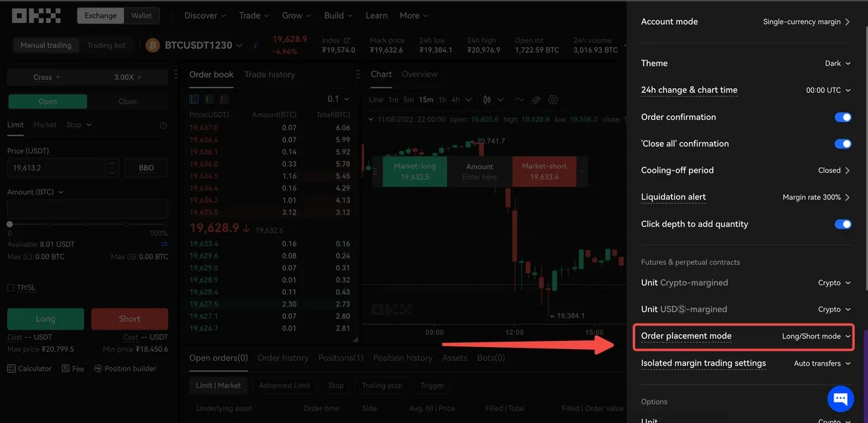Click the order panel three-dot handle

click(x=177, y=74)
